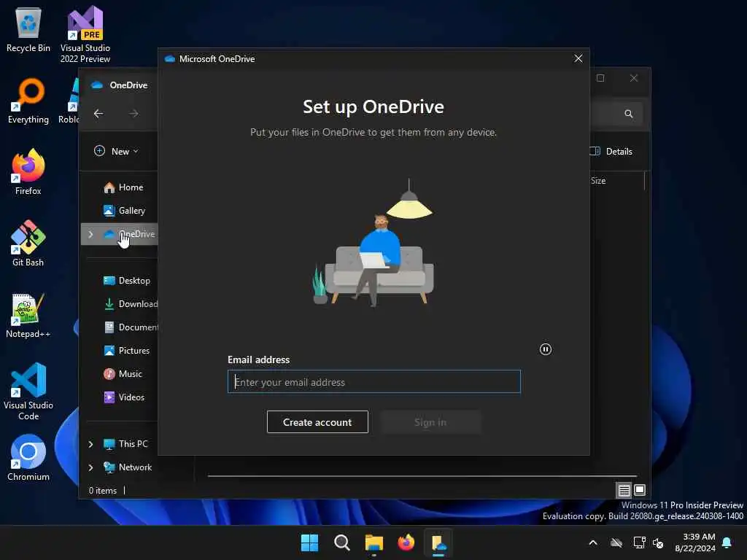Viewport: 747px width, 560px height.
Task: Go back in File Explorer
Action: coord(98,113)
